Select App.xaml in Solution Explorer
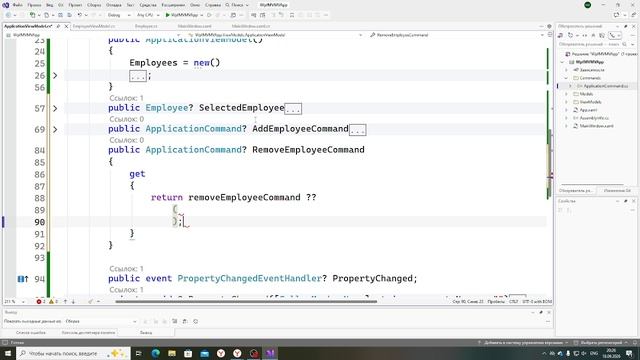This screenshot has height=360, width=640. [588, 110]
